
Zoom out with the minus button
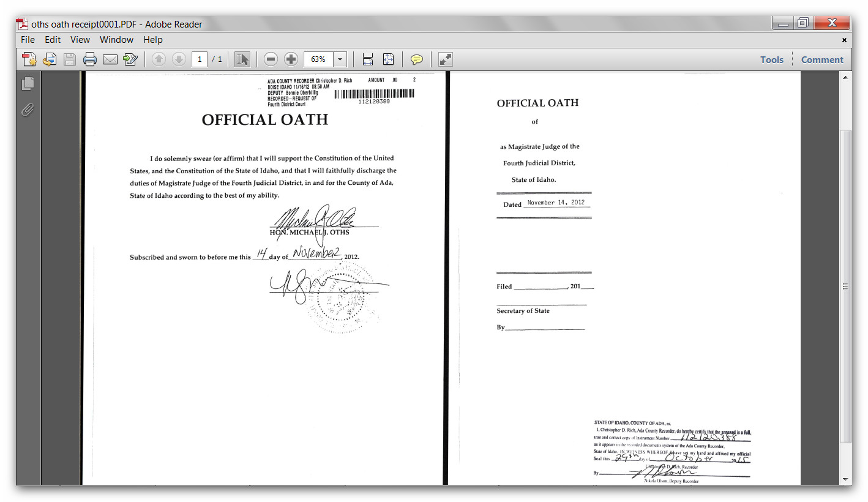(271, 59)
